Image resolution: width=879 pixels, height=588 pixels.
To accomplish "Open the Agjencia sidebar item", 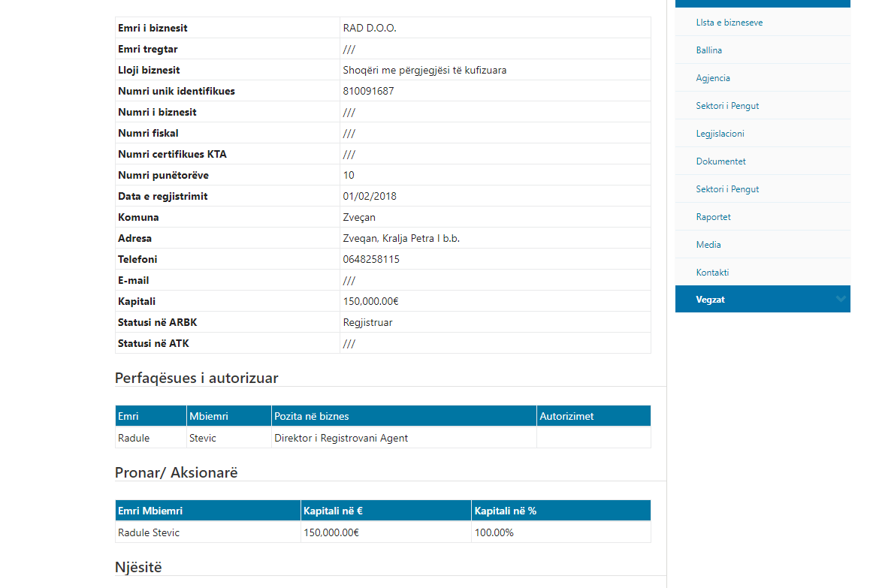I will [x=713, y=78].
